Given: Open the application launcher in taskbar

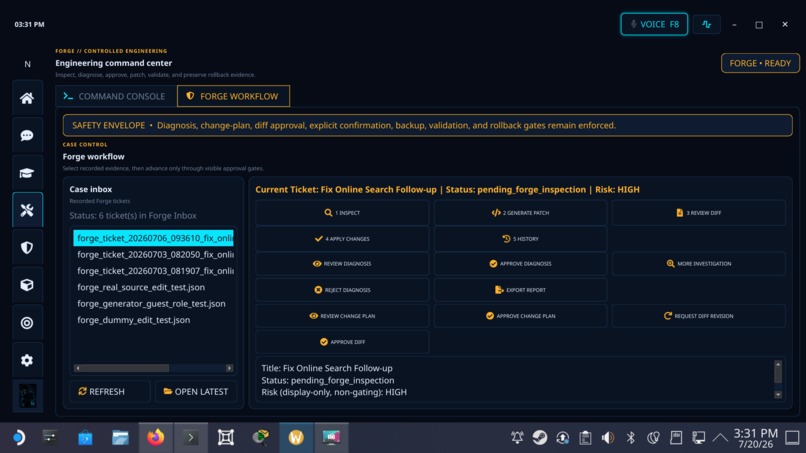Looking at the screenshot, I should [18, 438].
